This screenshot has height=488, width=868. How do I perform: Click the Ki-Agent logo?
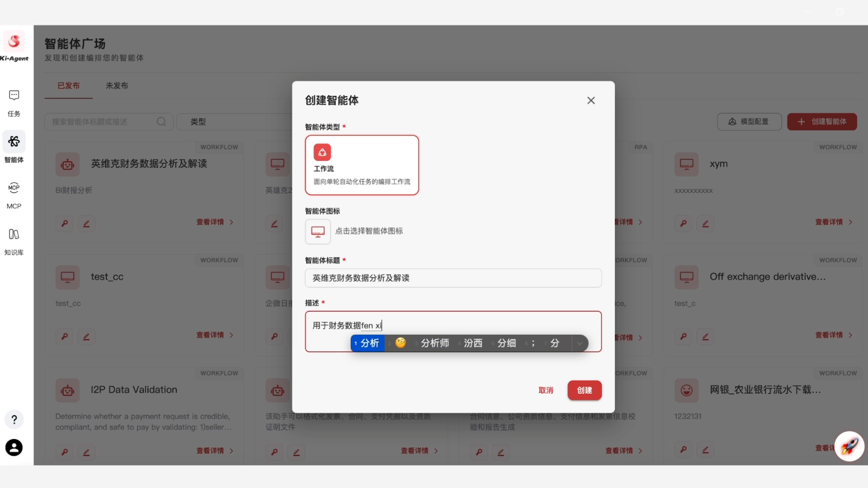[x=14, y=46]
